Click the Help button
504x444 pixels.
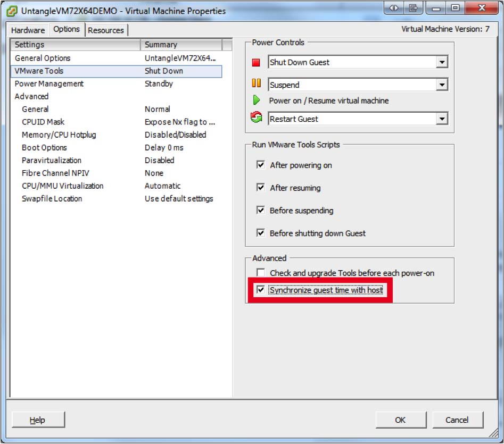click(38, 420)
